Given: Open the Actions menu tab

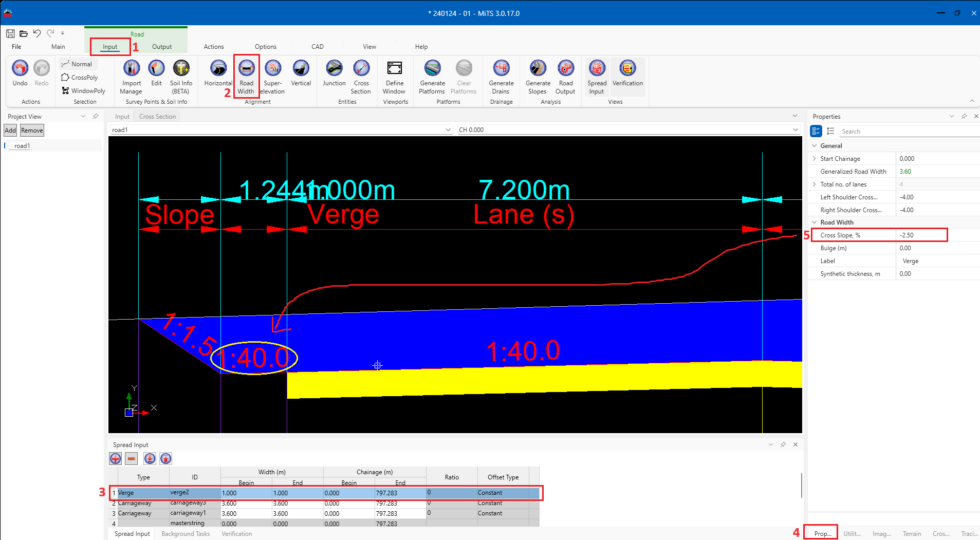Looking at the screenshot, I should click(214, 47).
